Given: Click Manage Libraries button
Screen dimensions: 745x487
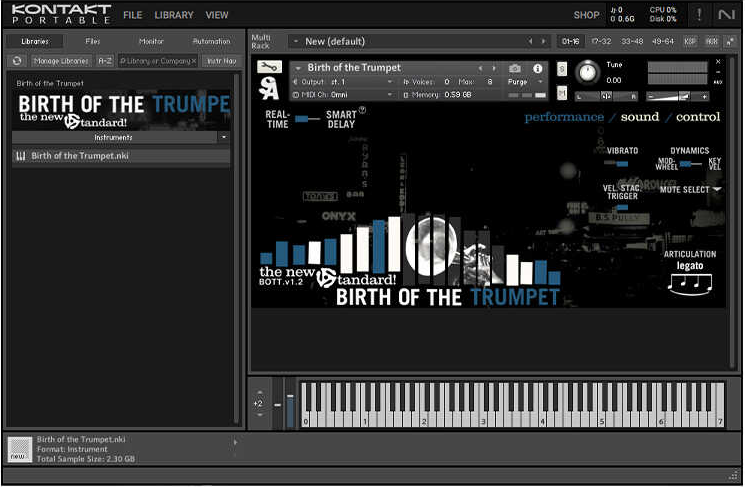Looking at the screenshot, I should 61,61.
